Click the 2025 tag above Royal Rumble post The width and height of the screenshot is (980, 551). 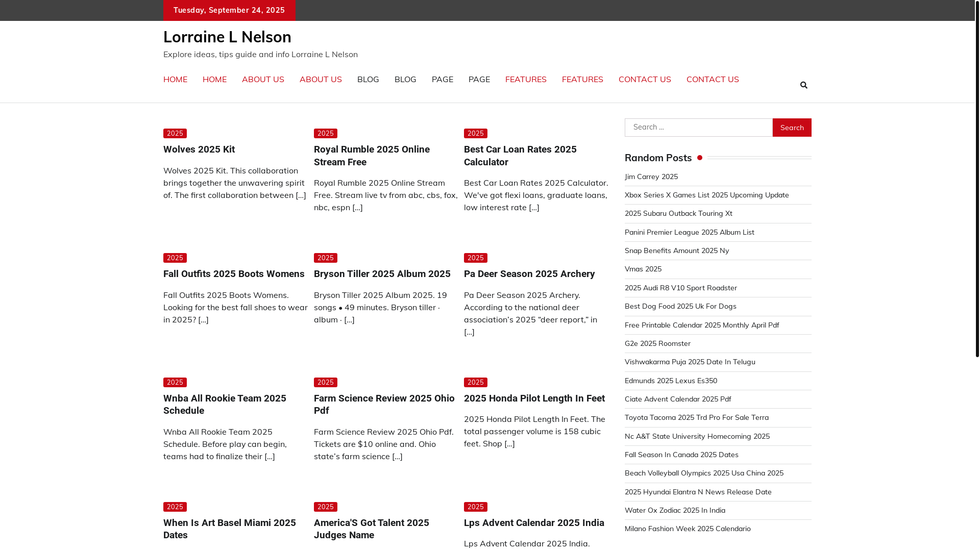[326, 134]
